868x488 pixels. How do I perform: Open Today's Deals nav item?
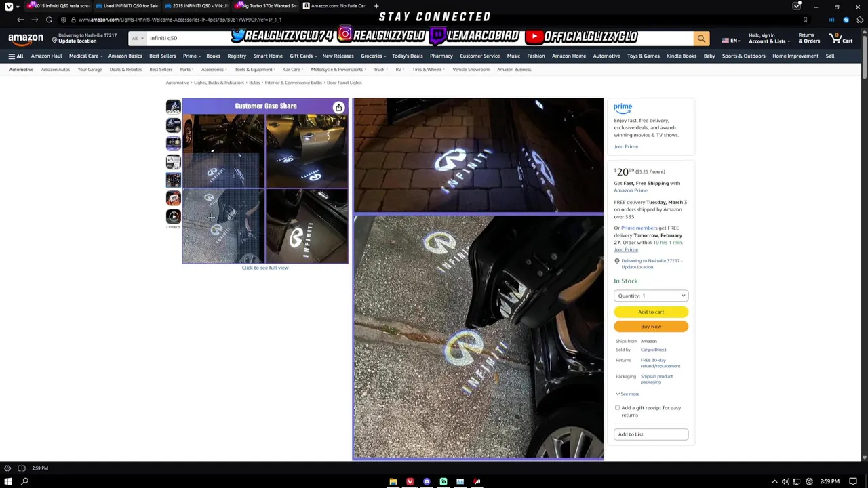(407, 56)
